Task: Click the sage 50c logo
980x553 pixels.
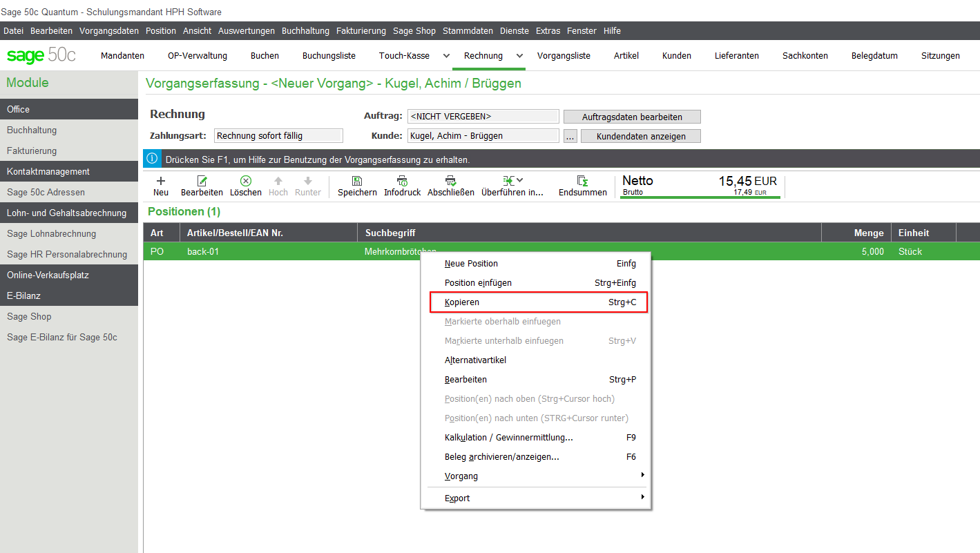Action: click(x=41, y=55)
